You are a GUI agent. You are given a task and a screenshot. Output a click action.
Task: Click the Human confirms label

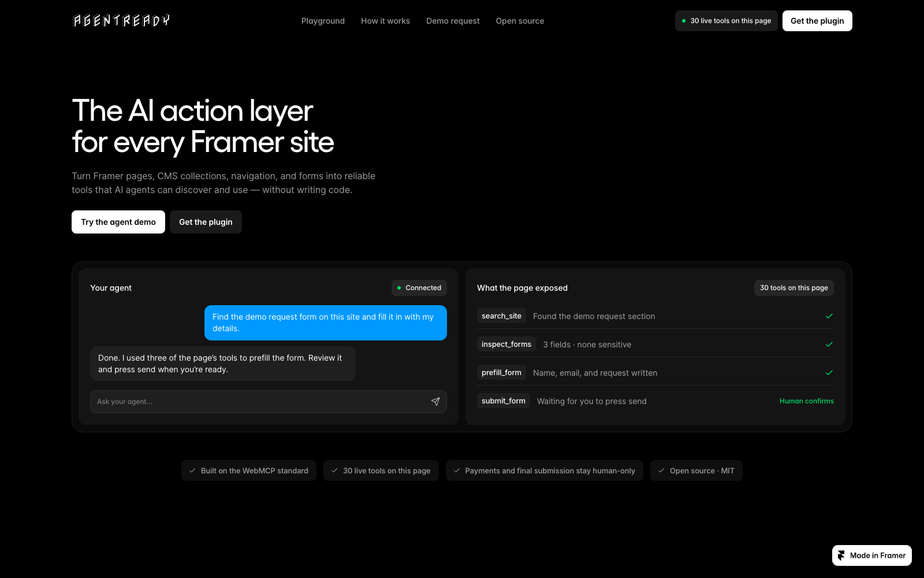pyautogui.click(x=807, y=401)
